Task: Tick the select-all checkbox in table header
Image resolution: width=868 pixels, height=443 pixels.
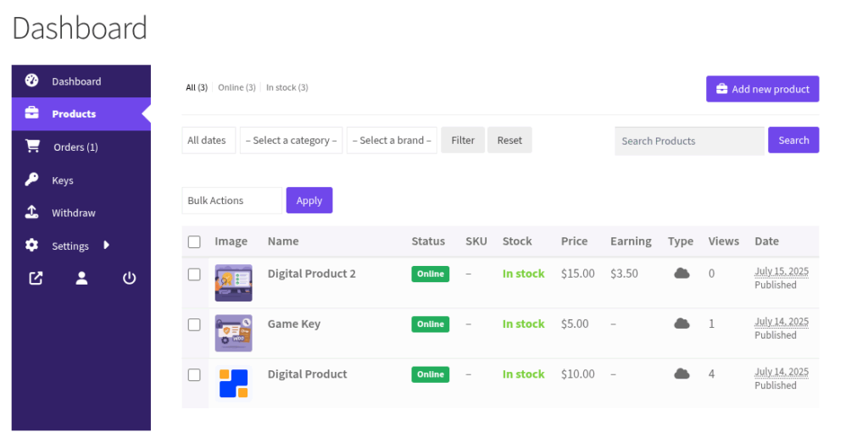Action: 194,241
